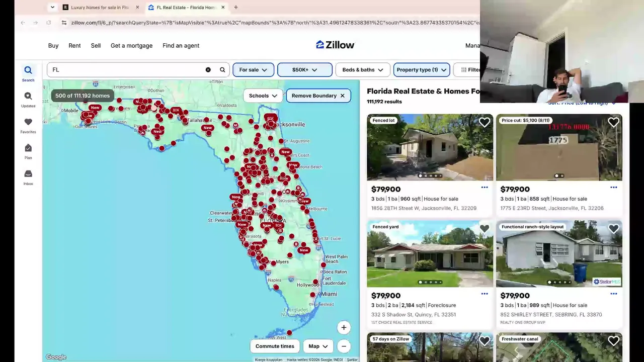Image resolution: width=644 pixels, height=362 pixels.
Task: Click the 'Price cut: $5,100 (8/11)' badge
Action: pos(526,121)
